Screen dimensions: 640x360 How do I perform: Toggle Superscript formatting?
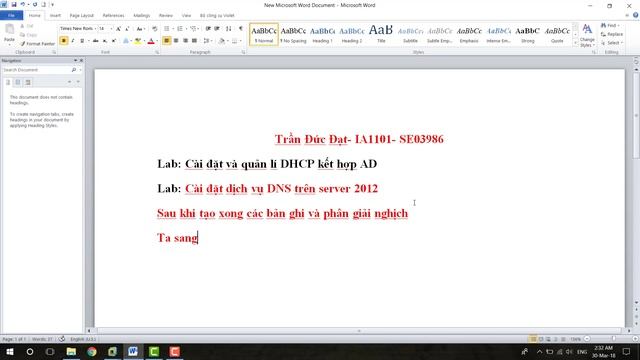point(114,41)
